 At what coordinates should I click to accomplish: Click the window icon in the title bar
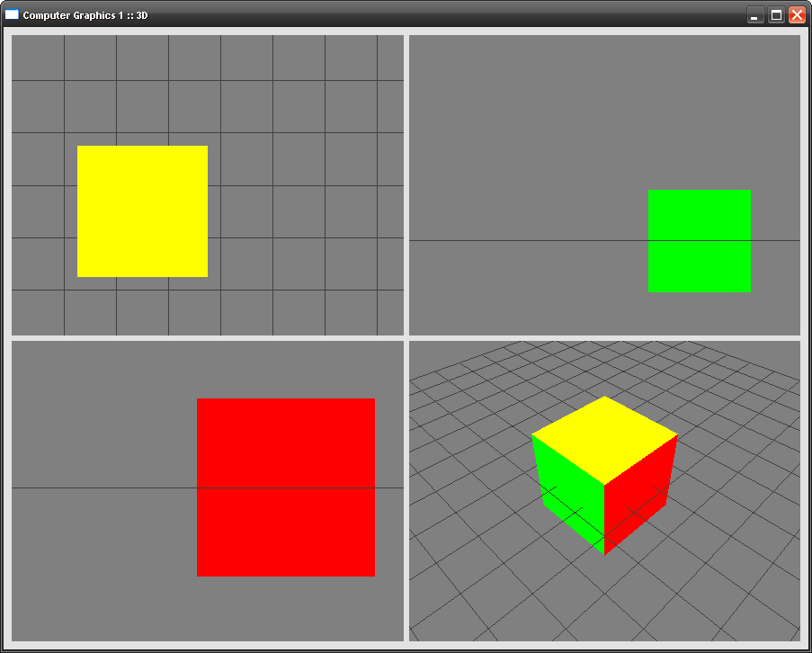pyautogui.click(x=12, y=14)
